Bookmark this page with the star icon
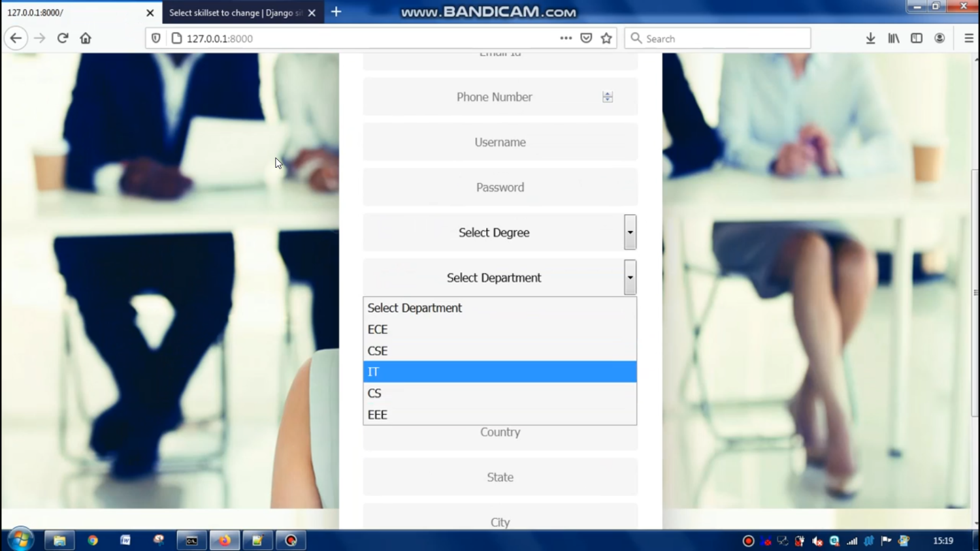 pyautogui.click(x=606, y=39)
